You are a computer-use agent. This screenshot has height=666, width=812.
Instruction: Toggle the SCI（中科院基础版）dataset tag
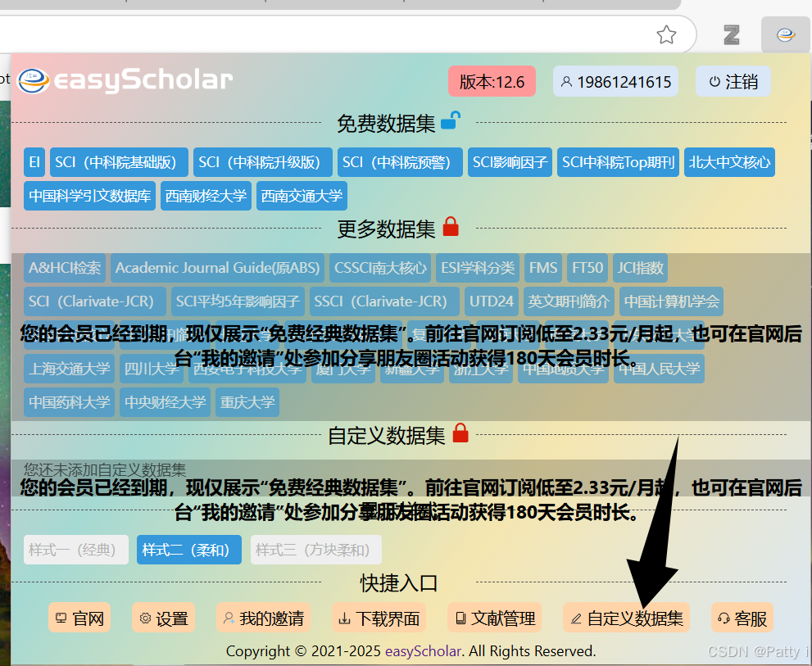tap(119, 162)
